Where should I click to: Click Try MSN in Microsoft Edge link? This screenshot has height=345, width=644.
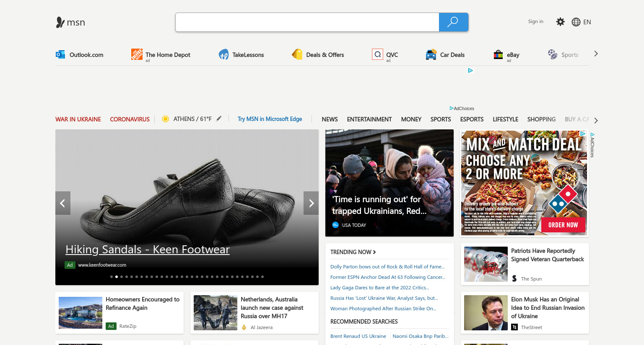pos(270,119)
